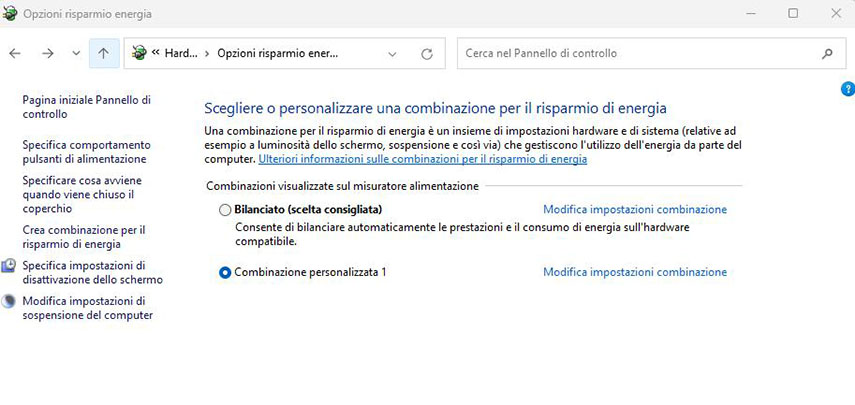Open Ulteriori informazioni sulle combinazioni link
Screen dimensions: 855x405
423,160
